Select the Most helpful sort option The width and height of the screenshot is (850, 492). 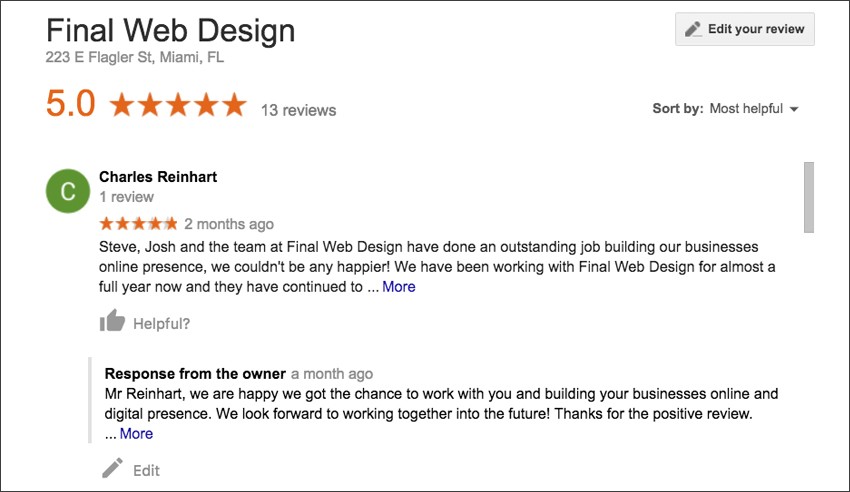(x=746, y=109)
